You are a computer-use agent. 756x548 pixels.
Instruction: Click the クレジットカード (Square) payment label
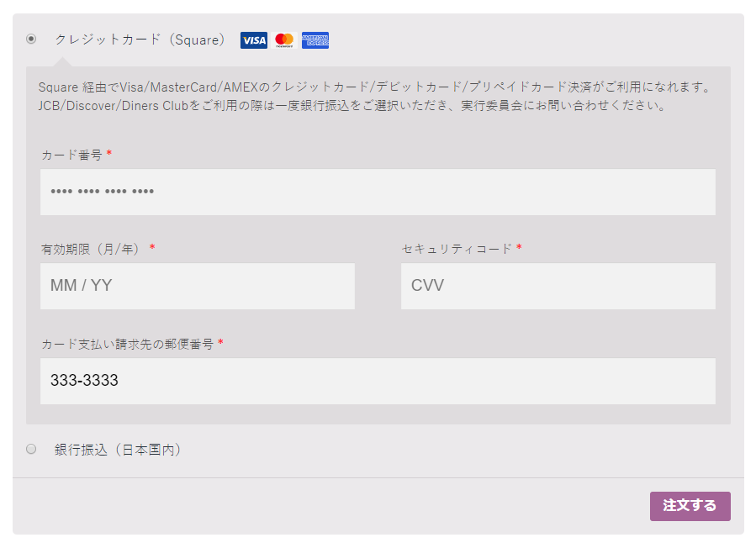click(140, 40)
